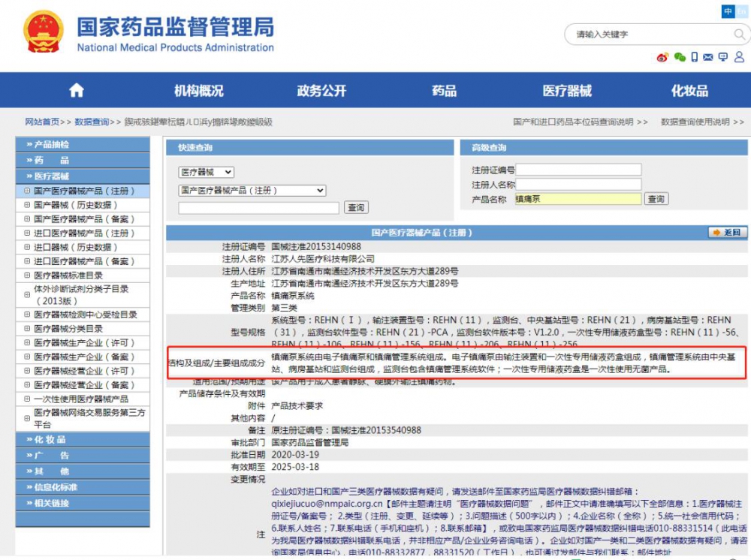
Task: Click the user account icon
Action: point(739,57)
